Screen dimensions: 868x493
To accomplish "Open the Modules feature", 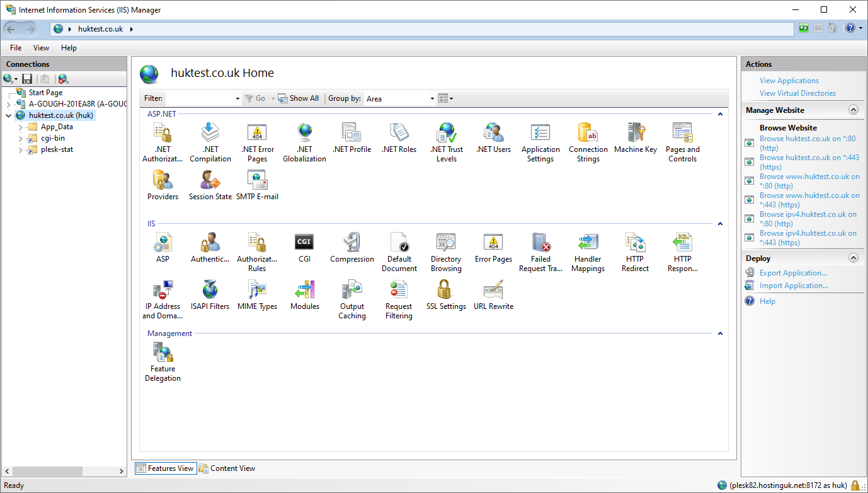I will pos(305,295).
